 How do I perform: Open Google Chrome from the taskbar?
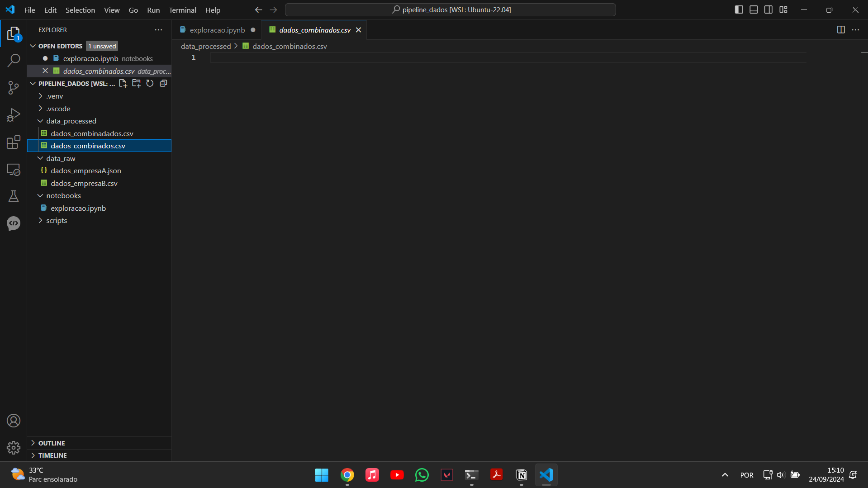click(x=347, y=475)
